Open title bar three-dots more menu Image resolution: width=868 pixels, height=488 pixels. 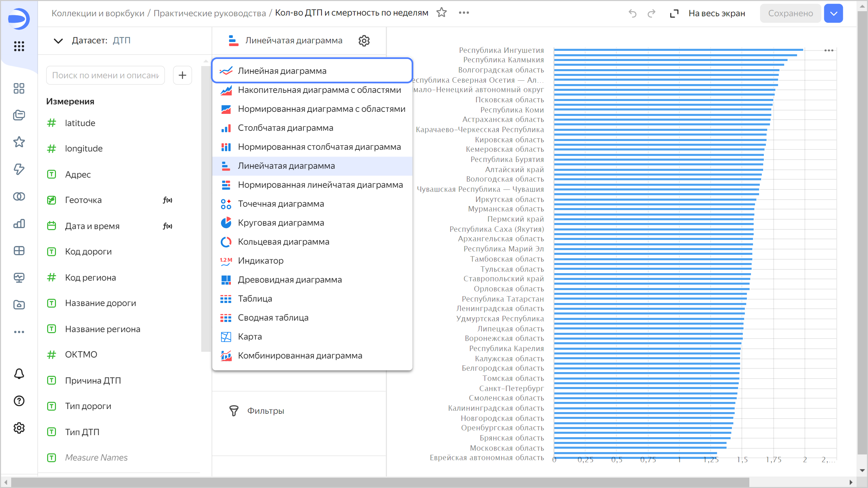click(464, 13)
